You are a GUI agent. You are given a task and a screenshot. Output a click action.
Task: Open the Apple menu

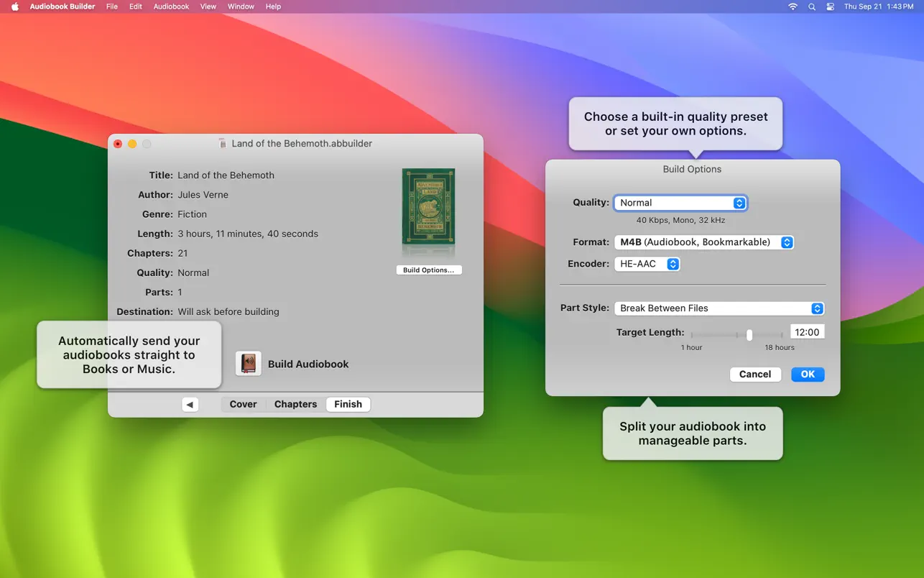pyautogui.click(x=14, y=6)
